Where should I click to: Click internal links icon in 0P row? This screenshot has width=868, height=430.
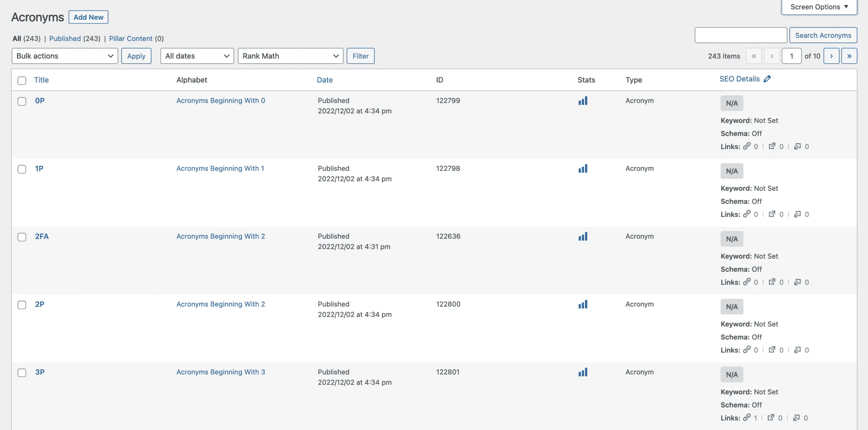click(x=747, y=146)
